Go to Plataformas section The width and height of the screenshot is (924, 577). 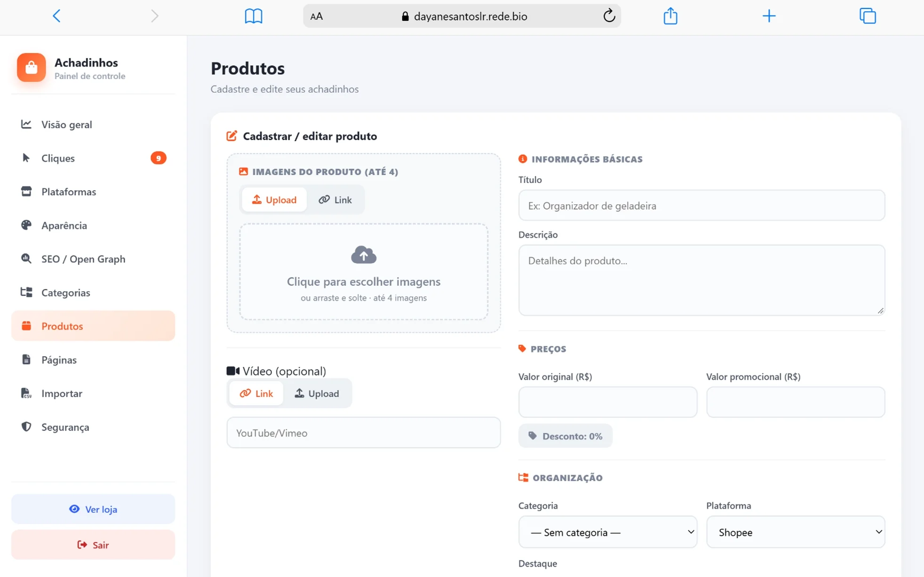pos(93,192)
